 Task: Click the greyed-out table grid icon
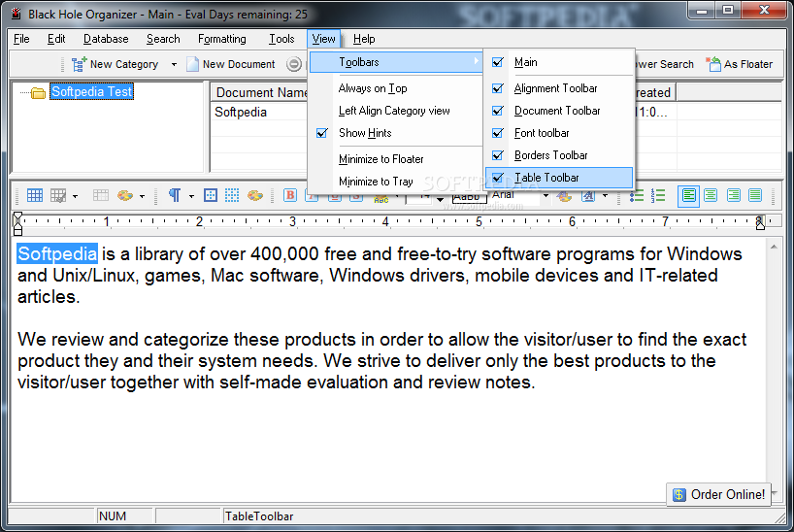point(100,195)
